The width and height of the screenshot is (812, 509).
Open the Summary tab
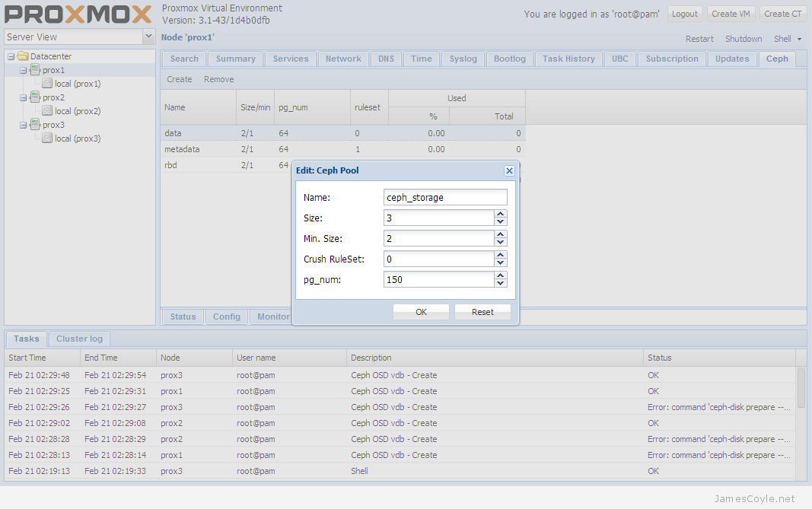(x=236, y=59)
